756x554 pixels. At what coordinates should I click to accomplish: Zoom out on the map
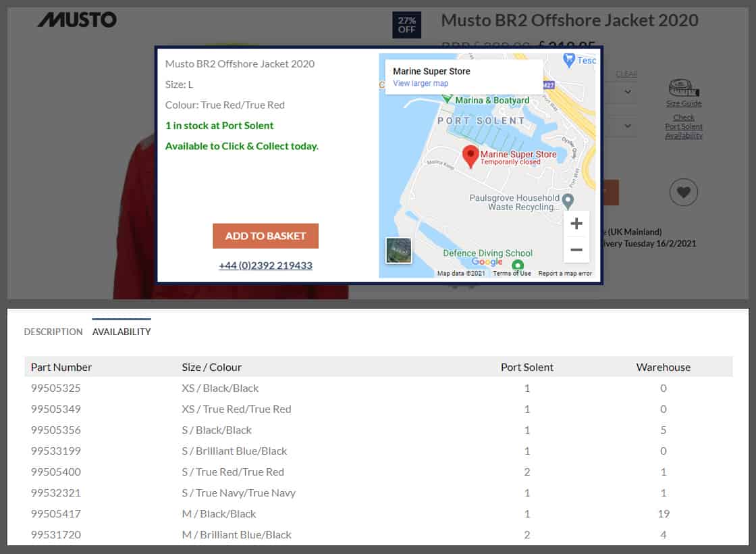click(x=576, y=249)
